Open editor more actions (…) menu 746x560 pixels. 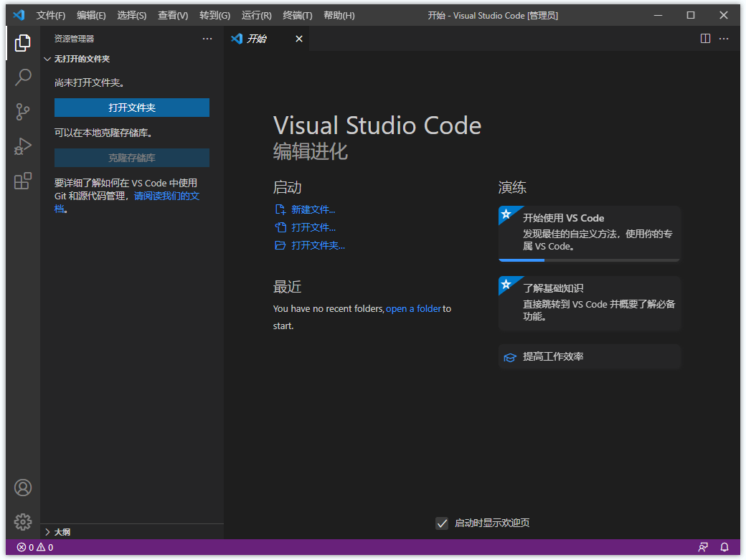tap(724, 39)
